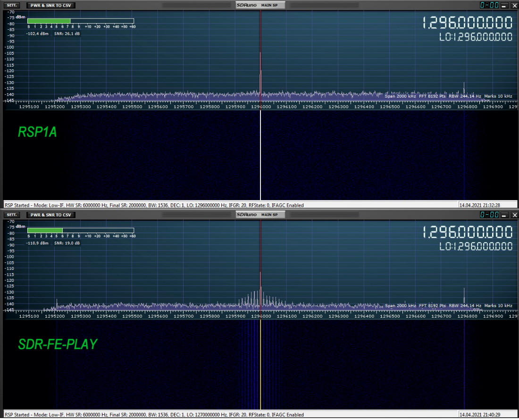Screen dimensions: 519x420
Task: Click the 1.296.000.000 frequency readout in top window
Action: 468,23
